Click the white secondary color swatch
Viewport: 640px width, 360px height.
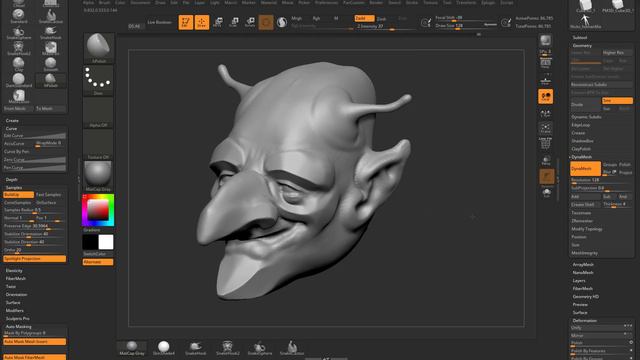[x=106, y=242]
